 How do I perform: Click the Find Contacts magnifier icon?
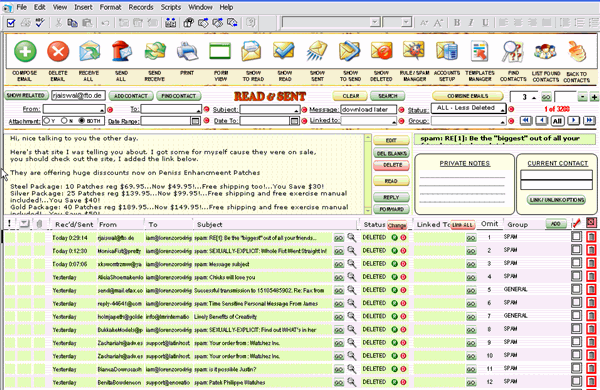pyautogui.click(x=512, y=51)
